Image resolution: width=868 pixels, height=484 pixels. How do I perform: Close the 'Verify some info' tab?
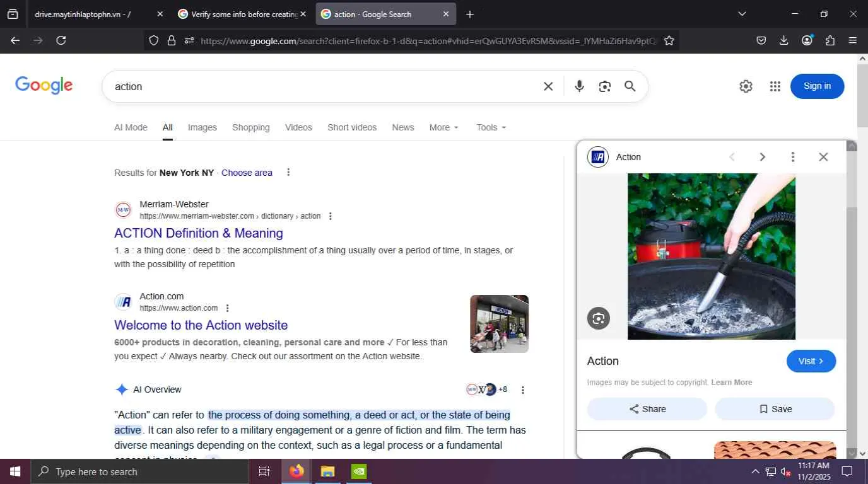(303, 14)
